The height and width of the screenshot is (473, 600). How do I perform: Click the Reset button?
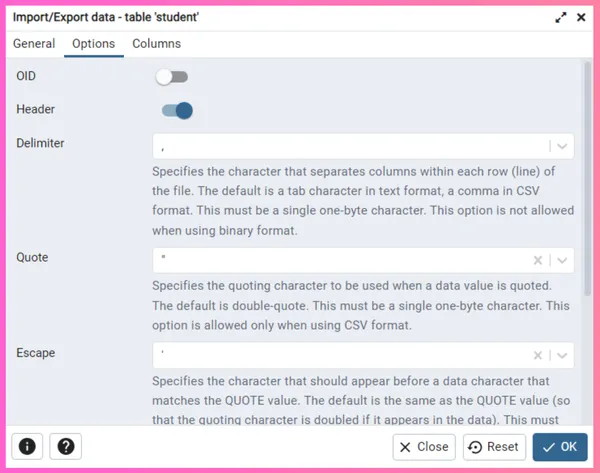click(x=494, y=447)
